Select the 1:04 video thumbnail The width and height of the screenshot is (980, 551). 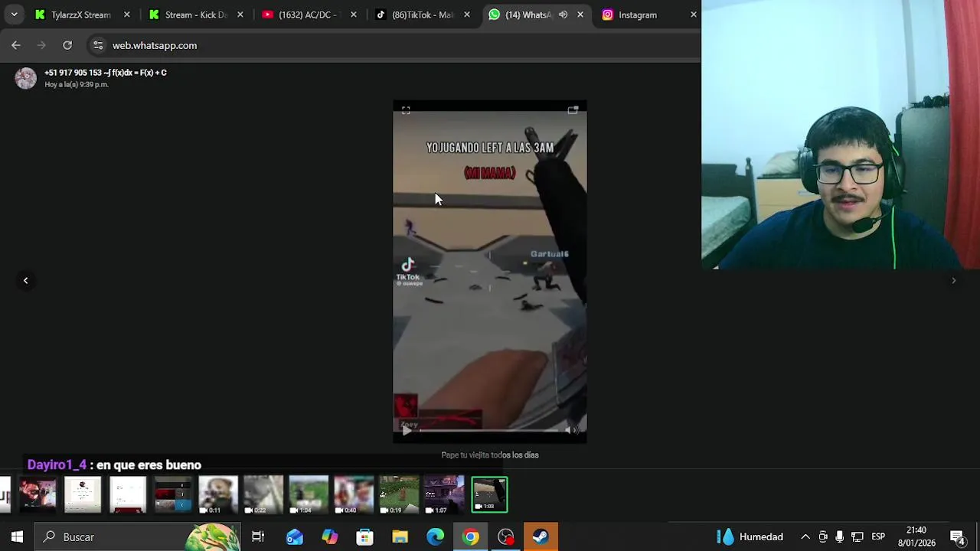point(309,495)
